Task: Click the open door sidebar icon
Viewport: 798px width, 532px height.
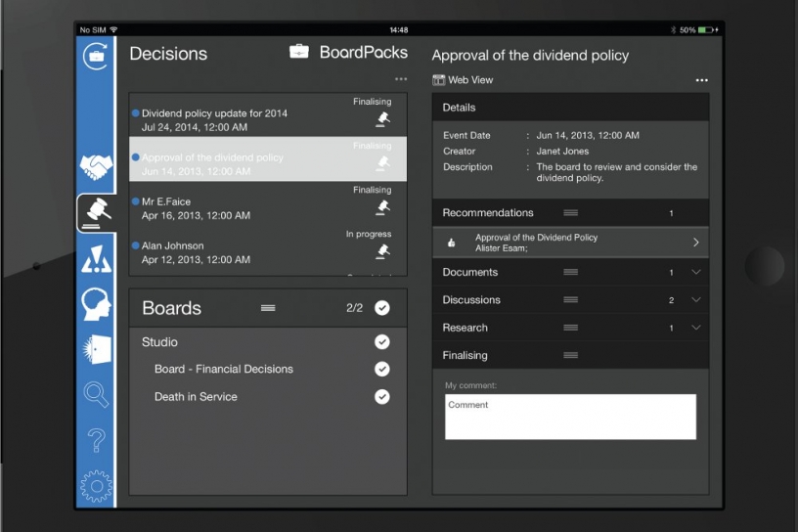Action: point(96,349)
